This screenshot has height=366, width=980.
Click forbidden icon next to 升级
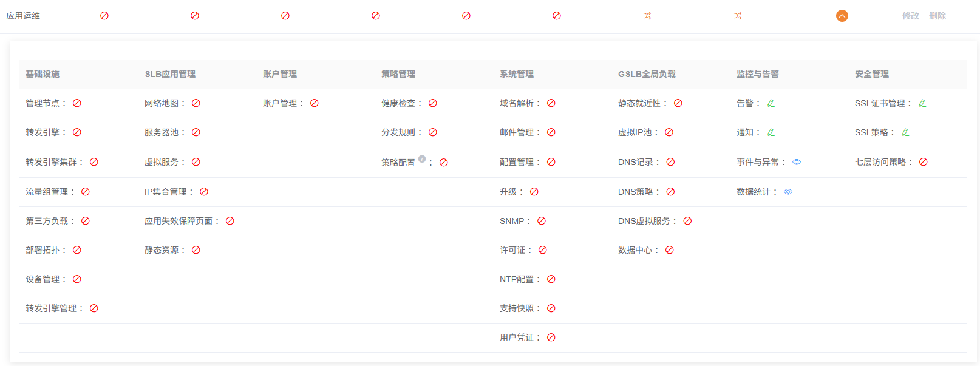pos(534,192)
